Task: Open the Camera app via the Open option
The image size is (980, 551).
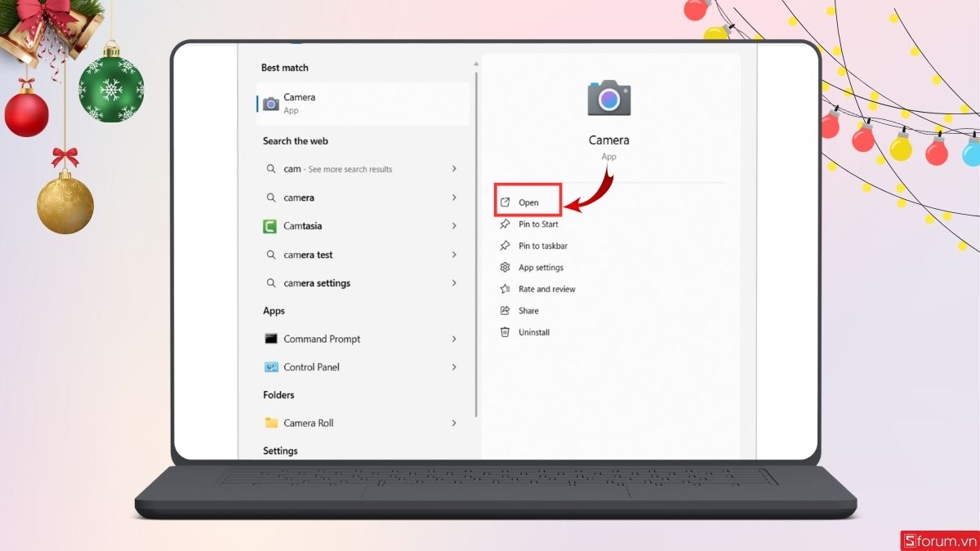Action: (527, 201)
